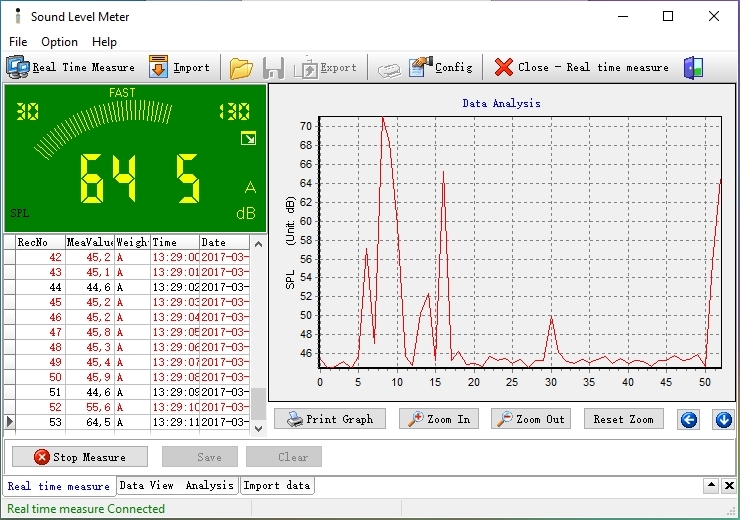This screenshot has height=520, width=740.
Task: Click the table scrollbar up arrow
Action: [258, 244]
